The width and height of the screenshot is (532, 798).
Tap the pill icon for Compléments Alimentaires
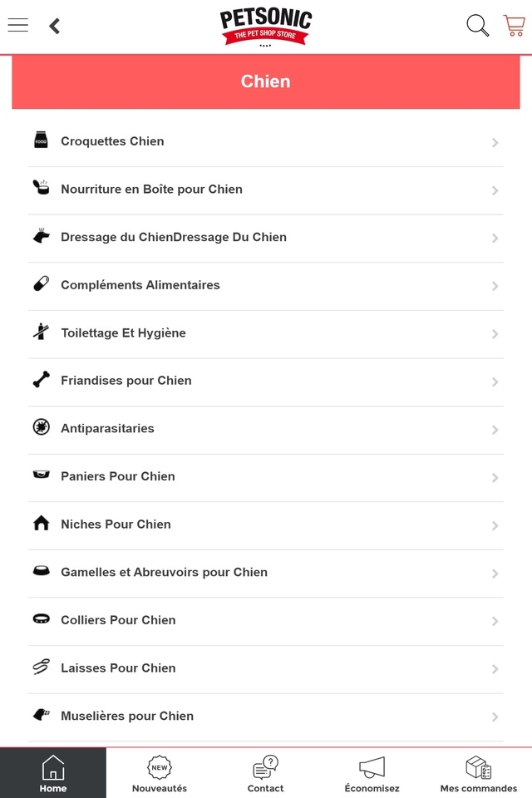[41, 284]
